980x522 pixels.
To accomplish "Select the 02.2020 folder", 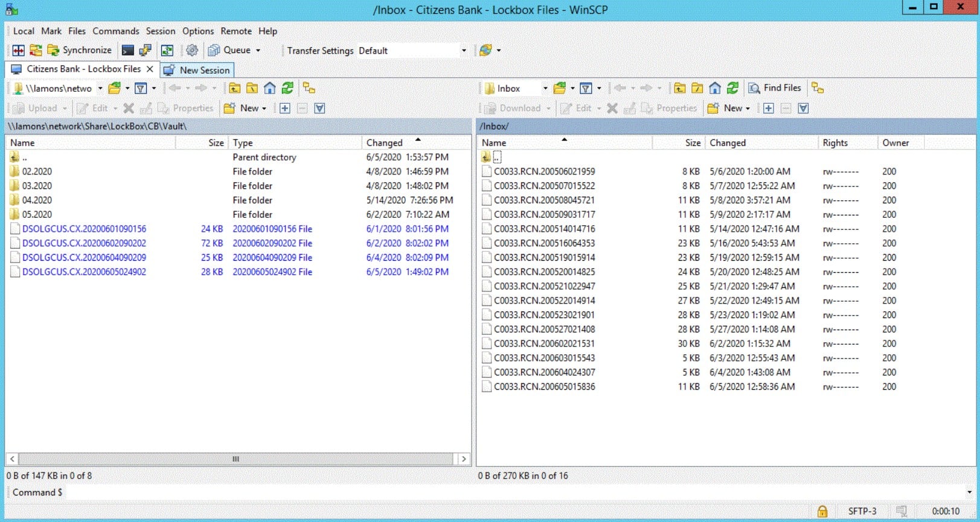I will (37, 171).
